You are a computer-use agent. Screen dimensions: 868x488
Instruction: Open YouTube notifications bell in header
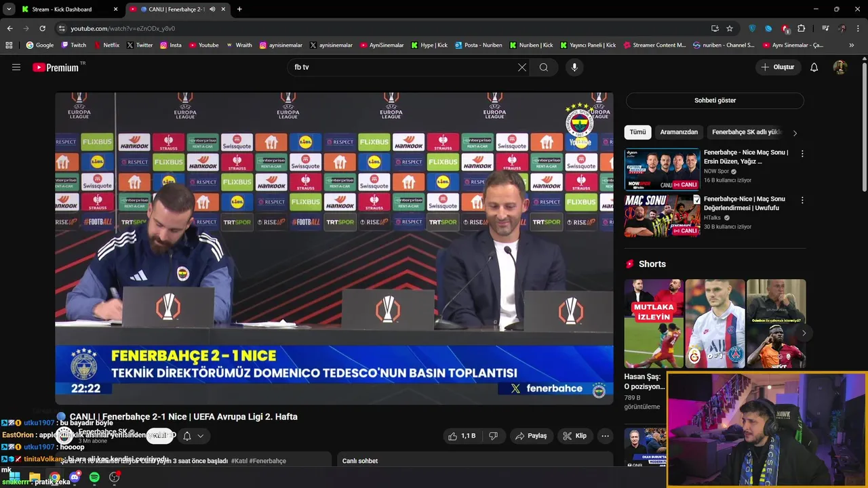(814, 67)
